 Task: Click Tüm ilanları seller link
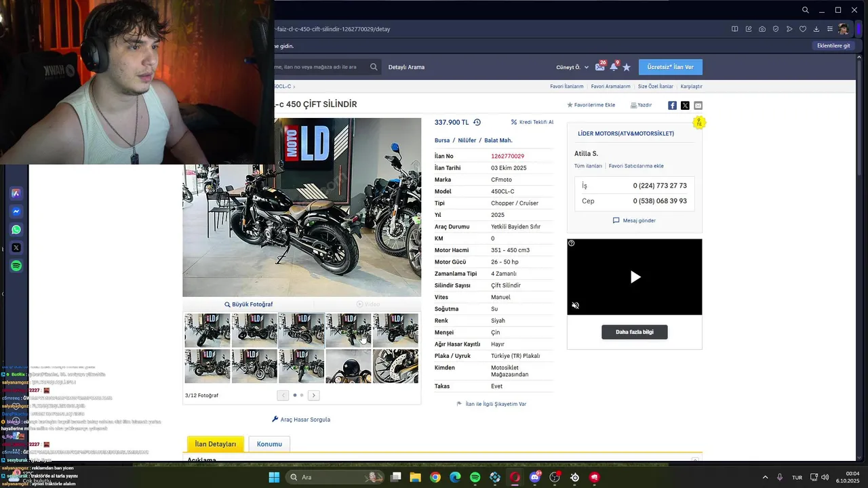(x=588, y=166)
